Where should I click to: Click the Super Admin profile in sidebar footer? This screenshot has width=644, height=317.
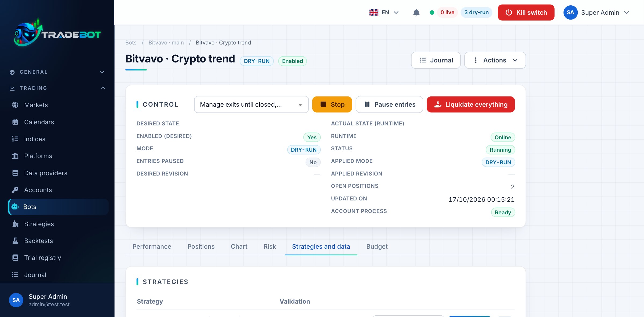[x=57, y=300]
